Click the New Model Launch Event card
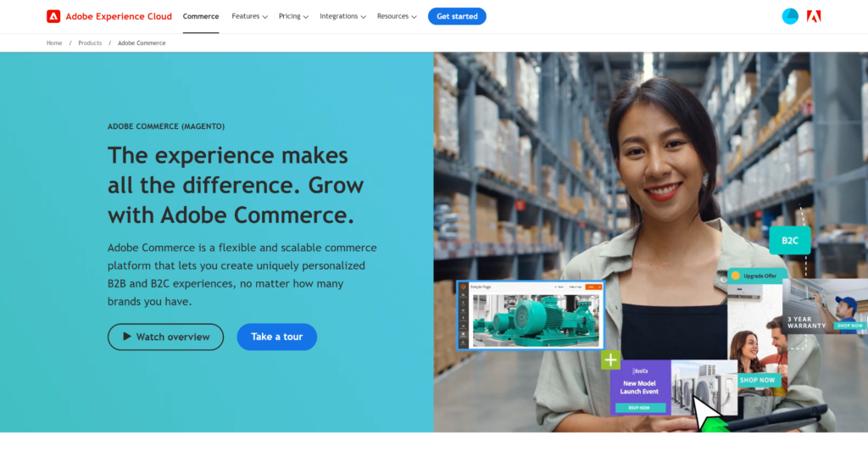868x474 pixels. tap(640, 388)
